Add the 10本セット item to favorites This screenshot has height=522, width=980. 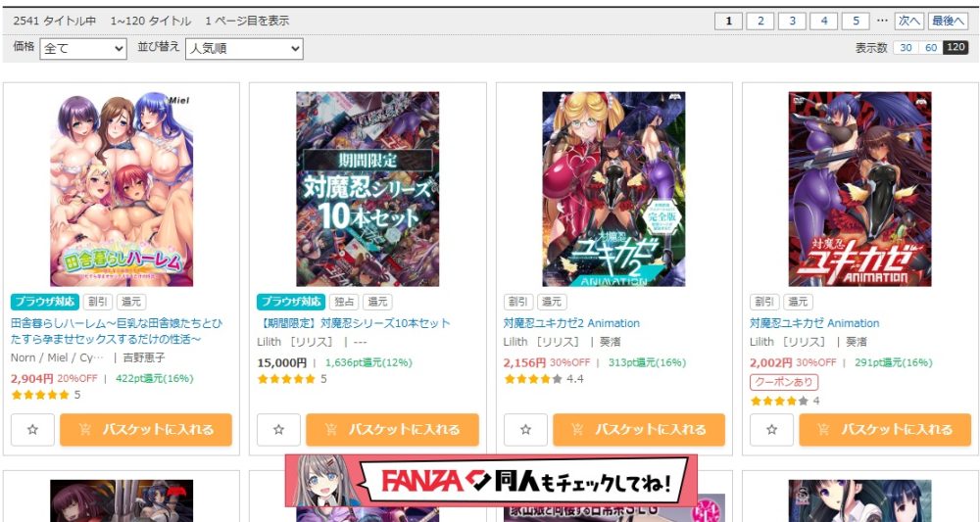[x=278, y=430]
